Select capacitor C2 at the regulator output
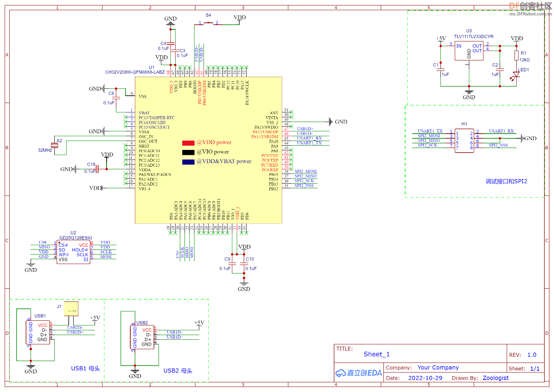The height and width of the screenshot is (392, 554). coord(500,69)
